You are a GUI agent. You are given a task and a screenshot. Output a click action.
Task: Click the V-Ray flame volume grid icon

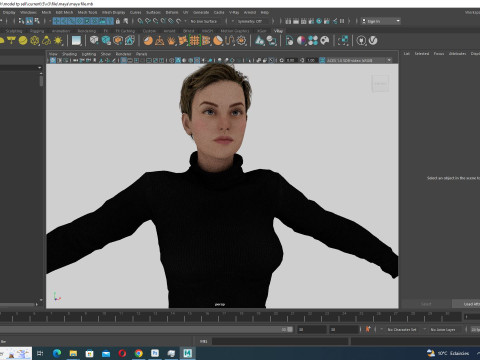point(130,41)
